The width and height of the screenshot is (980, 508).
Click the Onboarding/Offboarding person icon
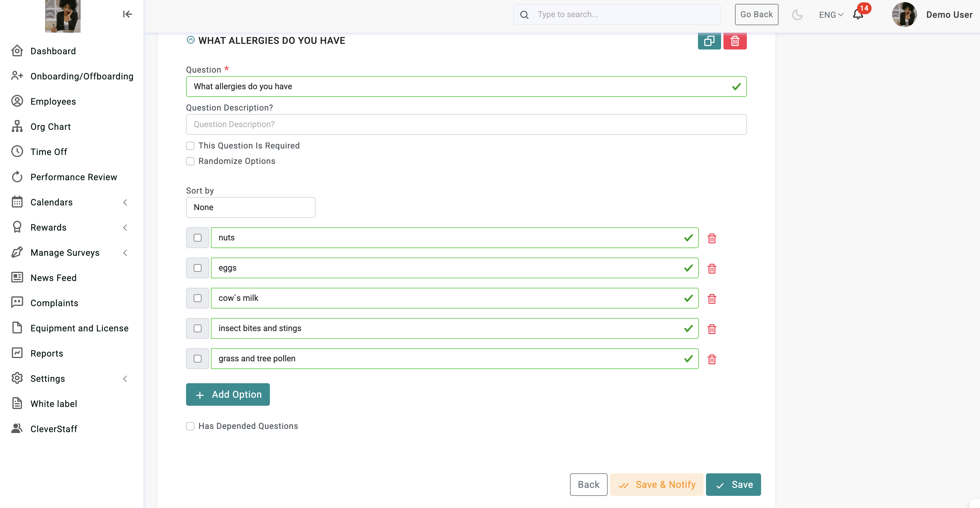click(17, 76)
